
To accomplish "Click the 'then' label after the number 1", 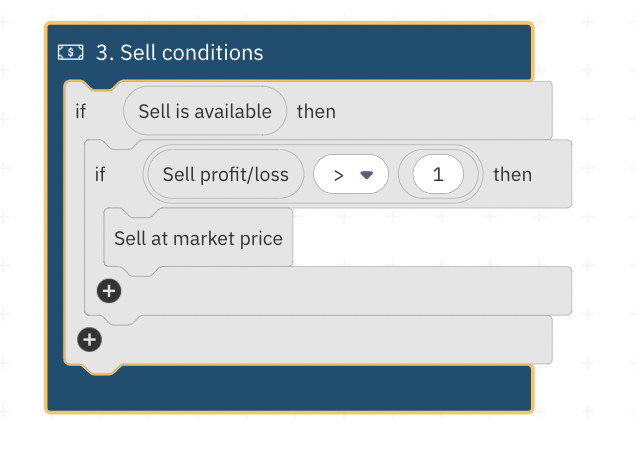I will point(512,175).
